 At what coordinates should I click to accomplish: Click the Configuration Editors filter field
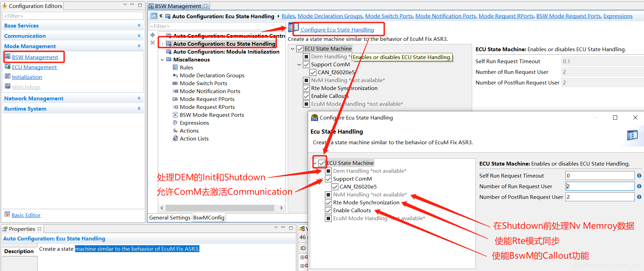(x=73, y=16)
